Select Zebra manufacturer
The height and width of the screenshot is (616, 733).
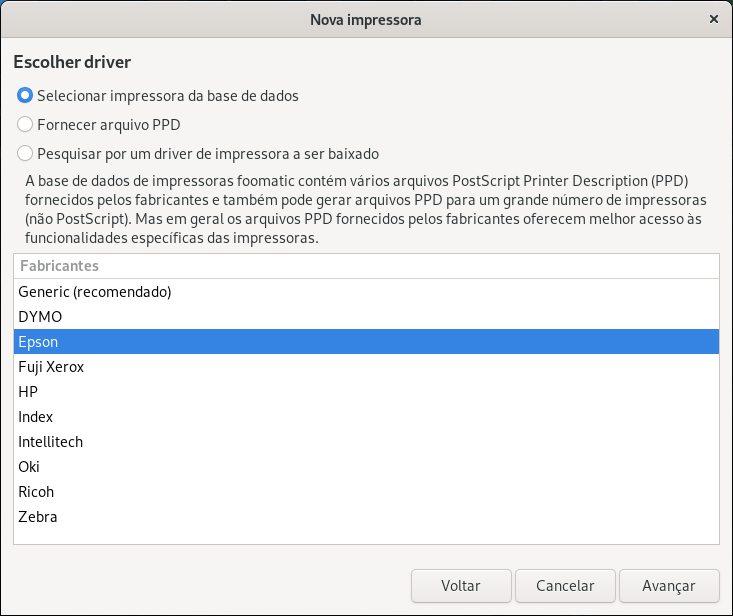pos(366,517)
